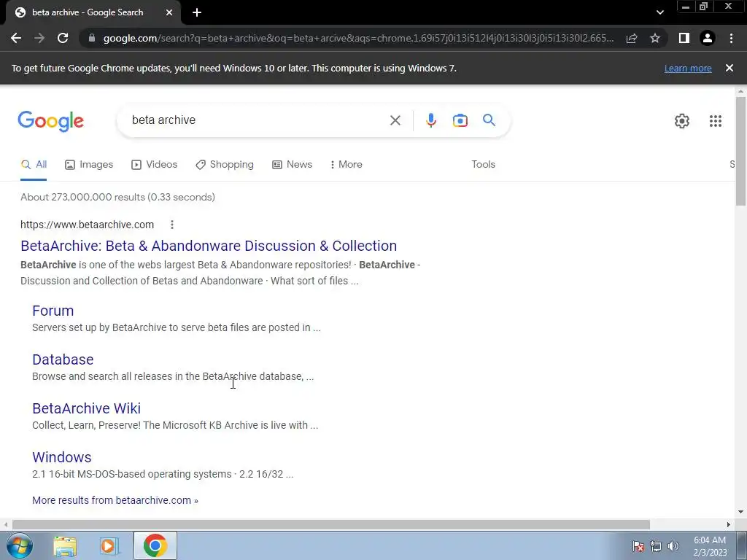Image resolution: width=747 pixels, height=560 pixels.
Task: Click the scroll right arrow
Action: [x=729, y=524]
